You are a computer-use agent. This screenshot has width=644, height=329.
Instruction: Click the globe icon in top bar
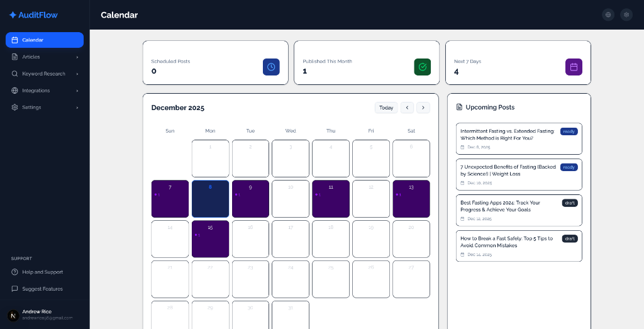tap(608, 15)
